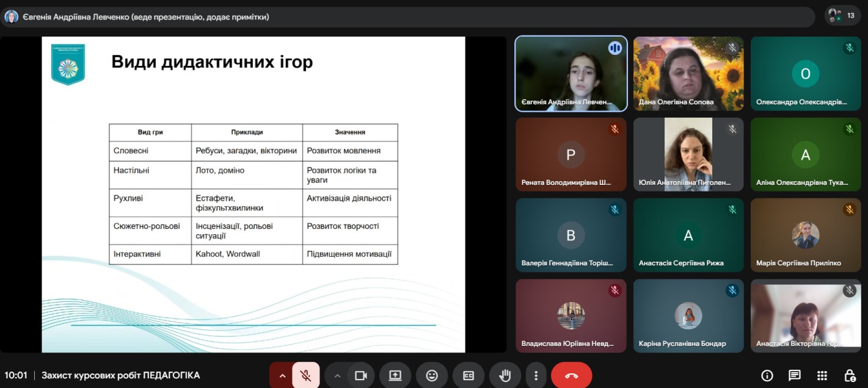Show the participants list with 13 badge
Image resolution: width=868 pixels, height=388 pixels.
coord(842,16)
